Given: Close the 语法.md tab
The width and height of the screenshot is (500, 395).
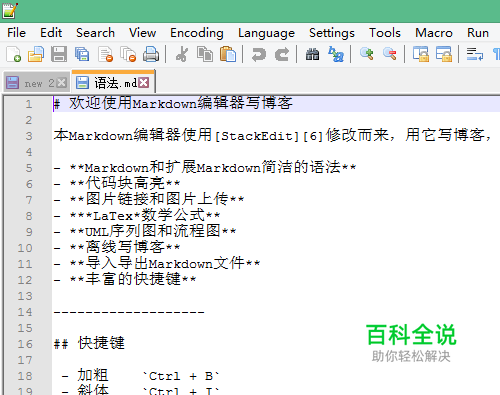Looking at the screenshot, I should point(144,82).
